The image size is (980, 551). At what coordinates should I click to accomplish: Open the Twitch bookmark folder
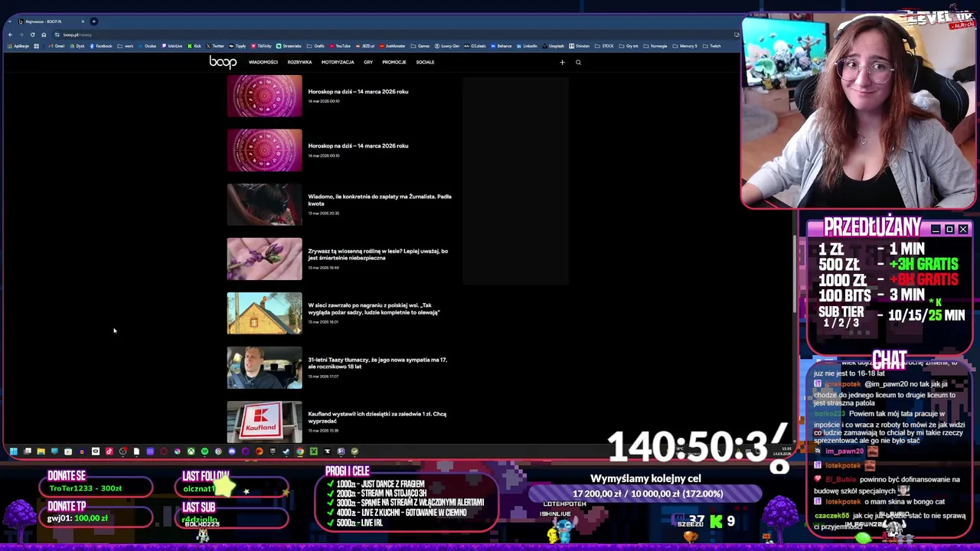pos(711,46)
